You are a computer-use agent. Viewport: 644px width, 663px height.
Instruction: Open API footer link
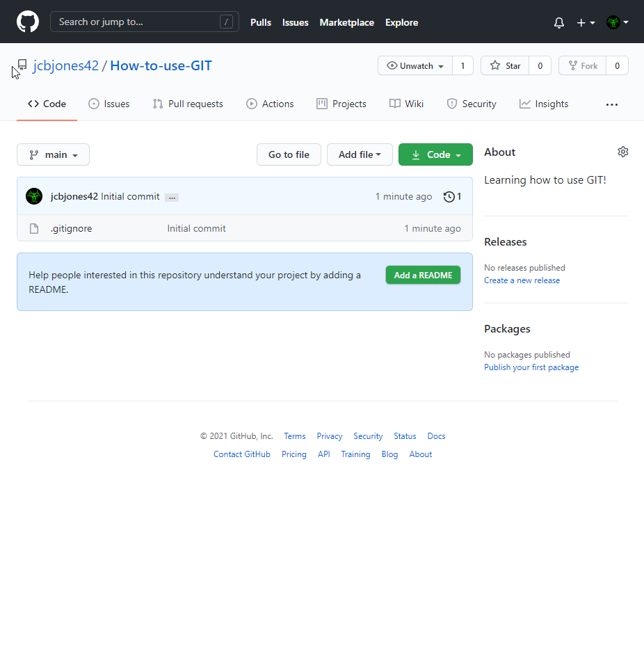click(x=323, y=454)
